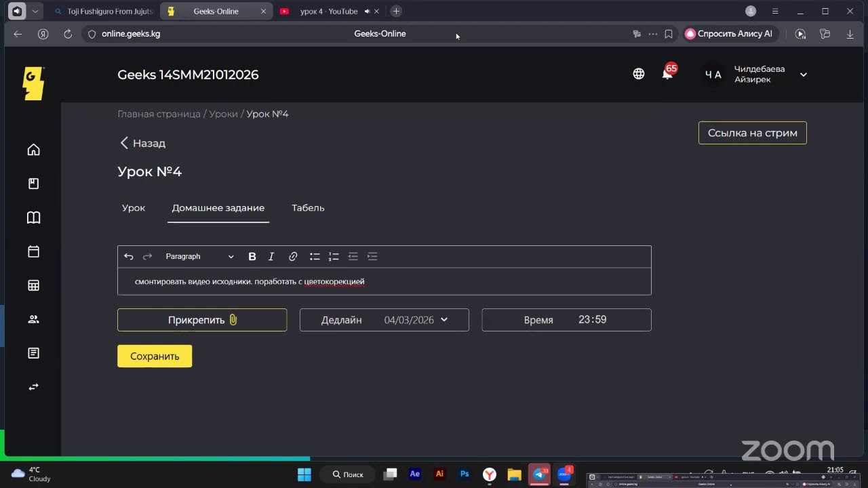
Task: Go back with browser back arrow
Action: (18, 34)
